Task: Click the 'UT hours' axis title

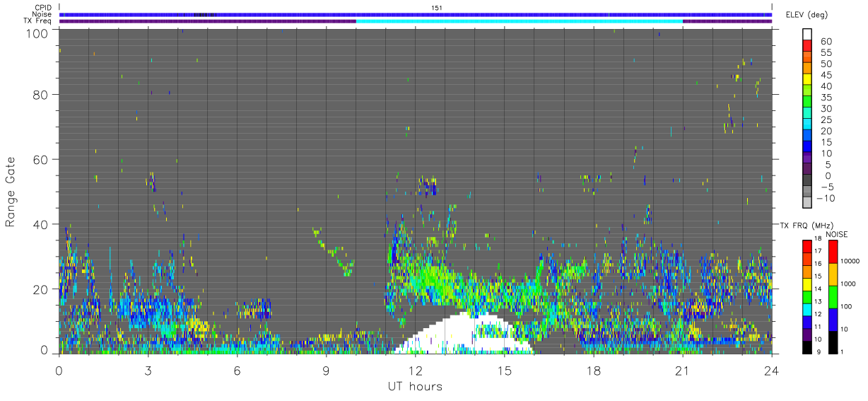Action: click(x=415, y=386)
